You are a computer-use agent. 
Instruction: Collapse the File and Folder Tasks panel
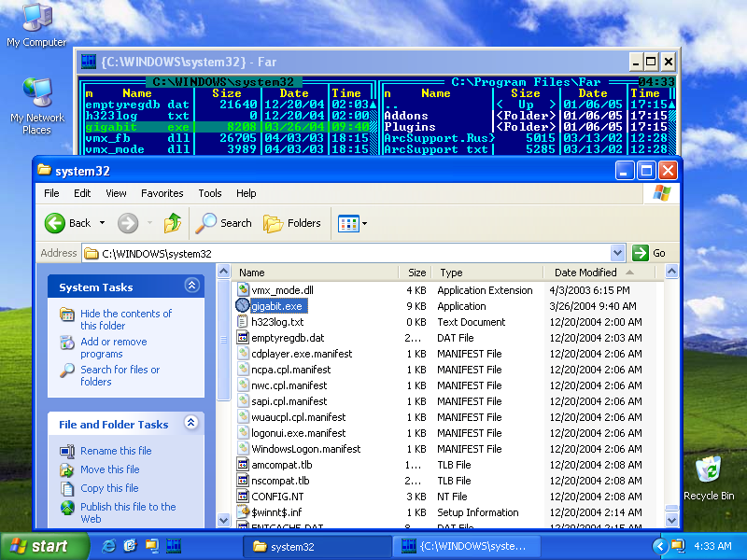point(191,423)
